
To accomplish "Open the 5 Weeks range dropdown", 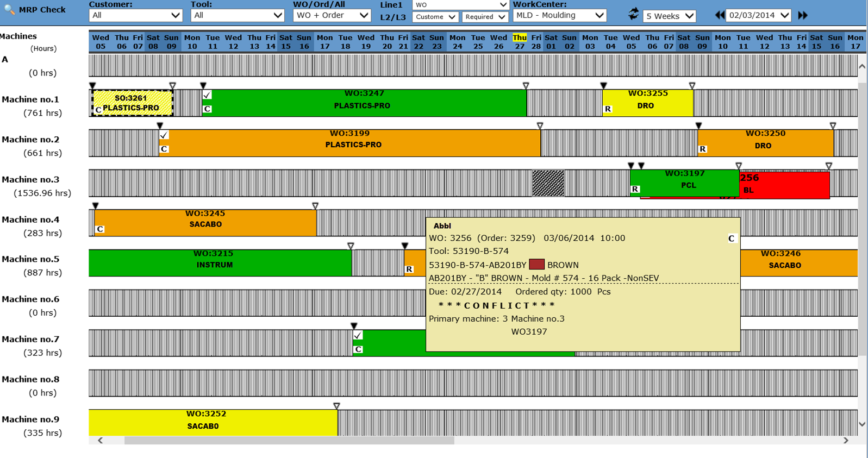I will (x=670, y=16).
